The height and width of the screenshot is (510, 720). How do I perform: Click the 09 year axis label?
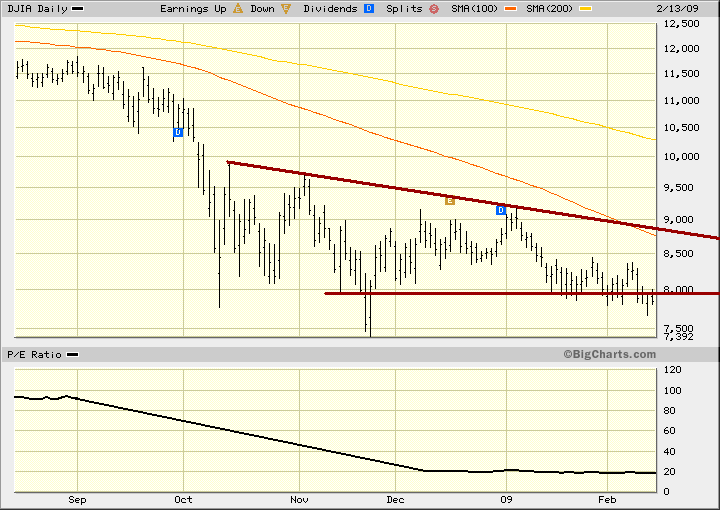click(x=506, y=500)
